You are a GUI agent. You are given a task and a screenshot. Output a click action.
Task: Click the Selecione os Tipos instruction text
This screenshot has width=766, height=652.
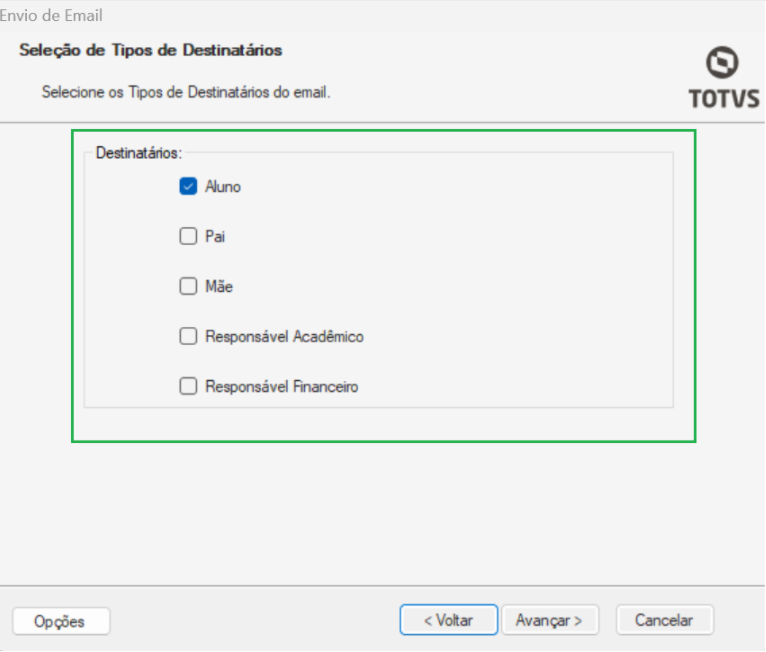pyautogui.click(x=185, y=92)
